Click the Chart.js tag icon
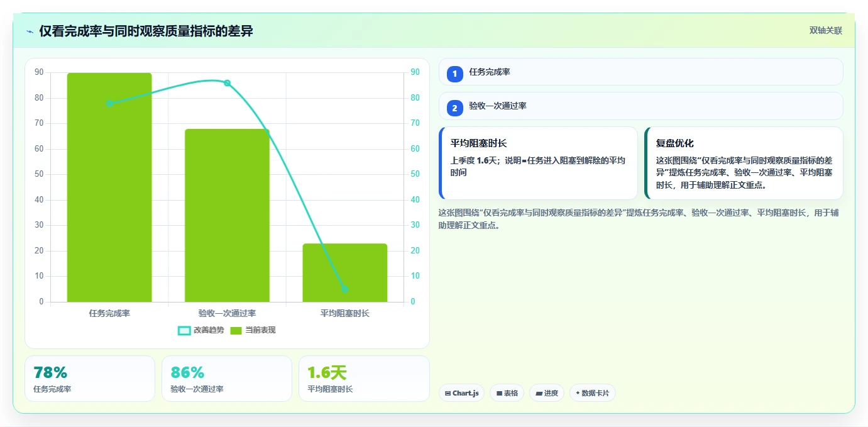The width and height of the screenshot is (868, 427). (448, 394)
